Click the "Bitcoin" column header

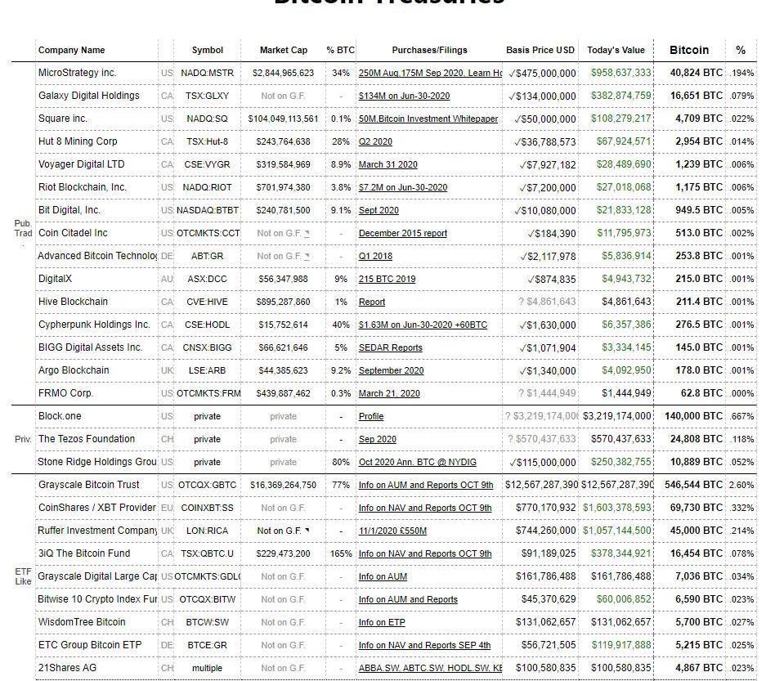(x=689, y=50)
